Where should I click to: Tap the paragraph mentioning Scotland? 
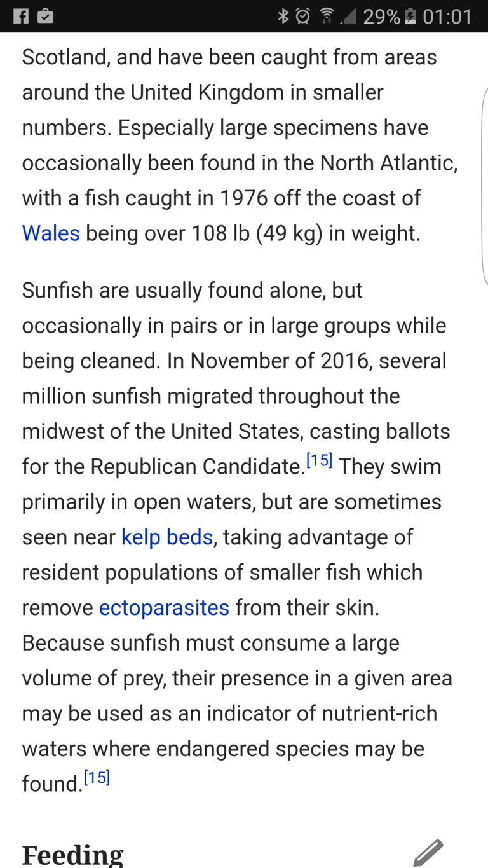point(235,145)
